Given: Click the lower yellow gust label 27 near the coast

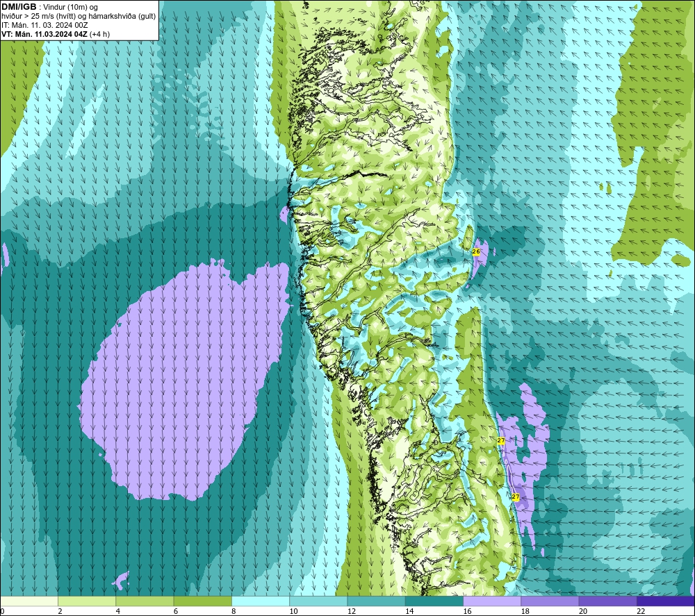Looking at the screenshot, I should (516, 497).
